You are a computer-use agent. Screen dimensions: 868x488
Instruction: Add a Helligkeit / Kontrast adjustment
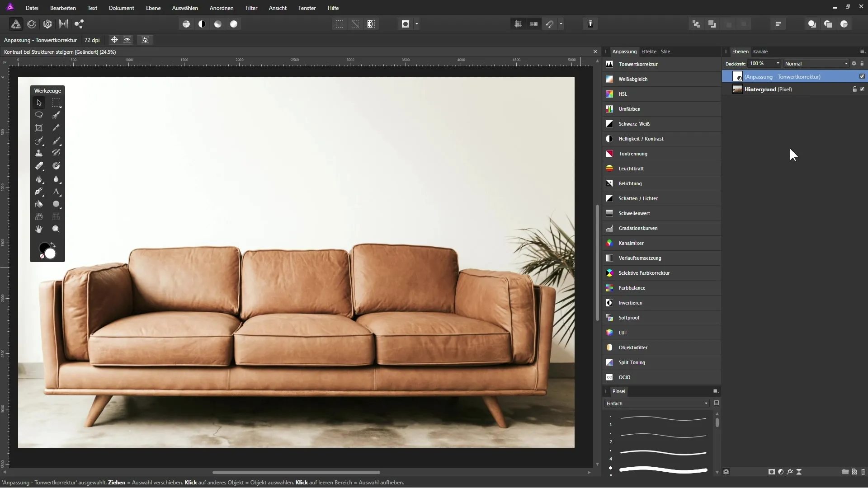point(662,139)
